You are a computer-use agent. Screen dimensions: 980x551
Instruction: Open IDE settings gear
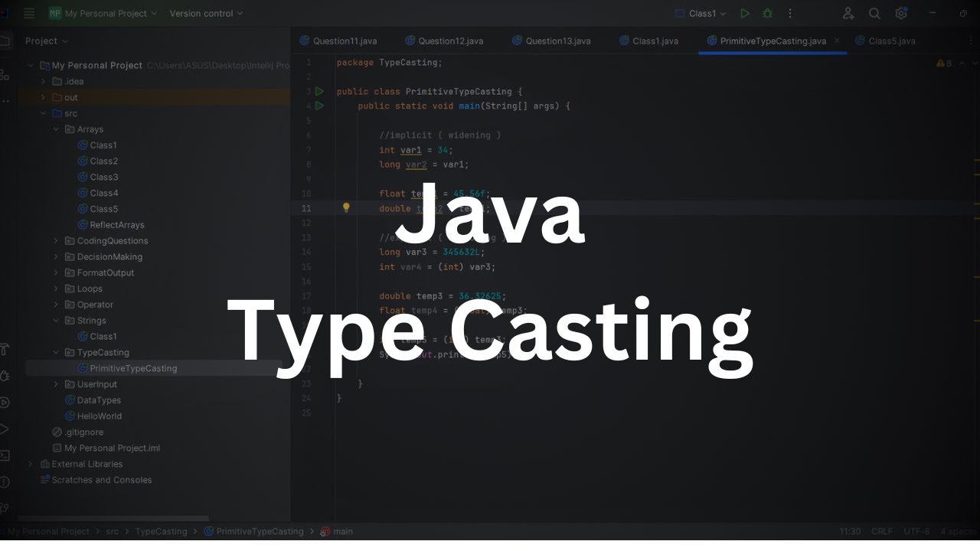tap(901, 13)
